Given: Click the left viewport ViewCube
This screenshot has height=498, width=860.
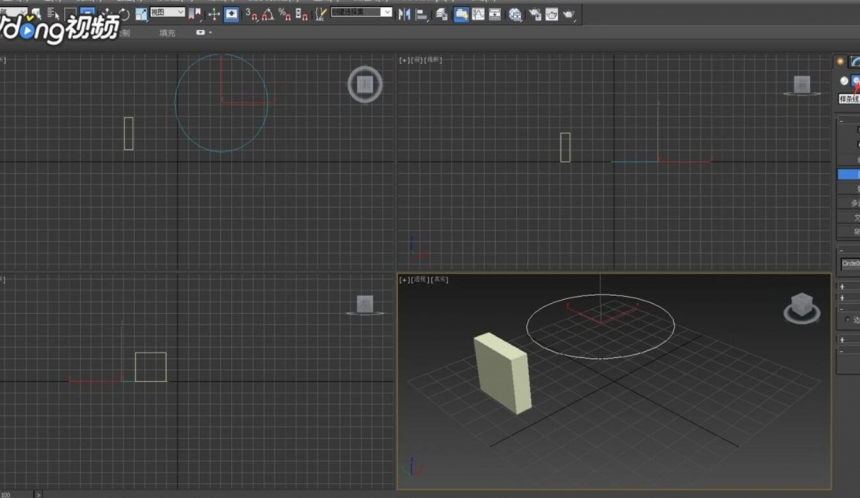Looking at the screenshot, I should (x=365, y=305).
